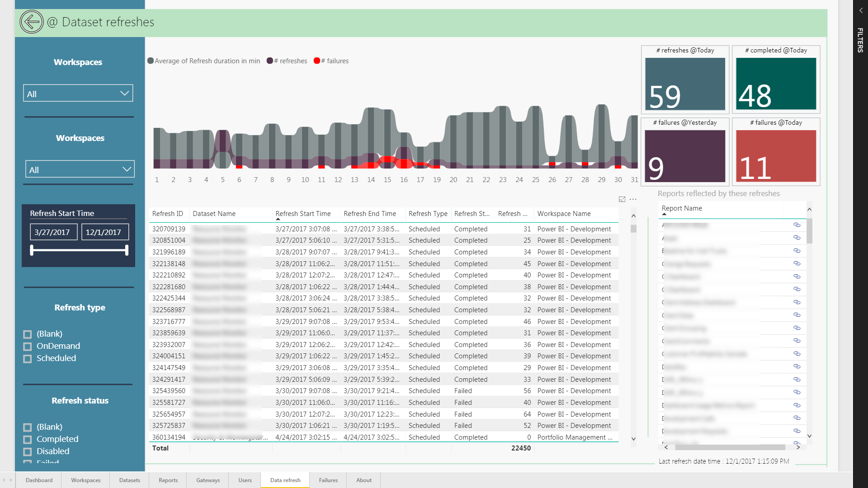868x488 pixels.
Task: Switch to the Gateways tab
Action: tap(208, 480)
